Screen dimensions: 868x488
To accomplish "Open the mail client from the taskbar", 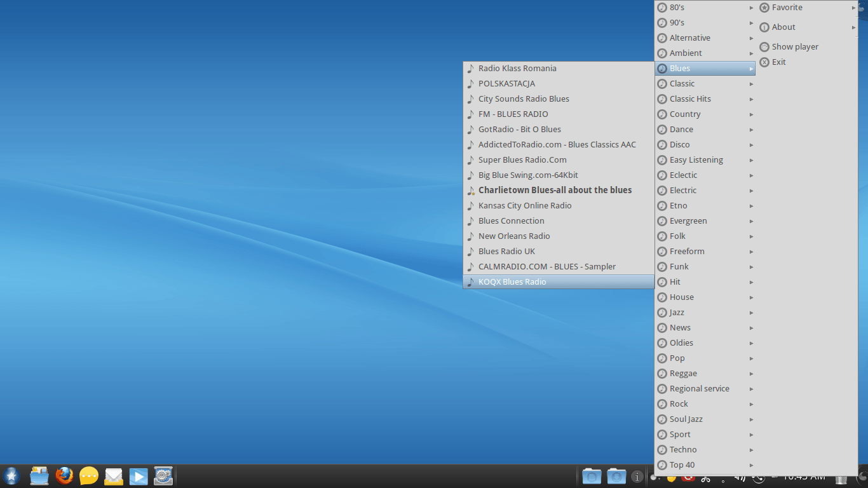I will [x=114, y=475].
